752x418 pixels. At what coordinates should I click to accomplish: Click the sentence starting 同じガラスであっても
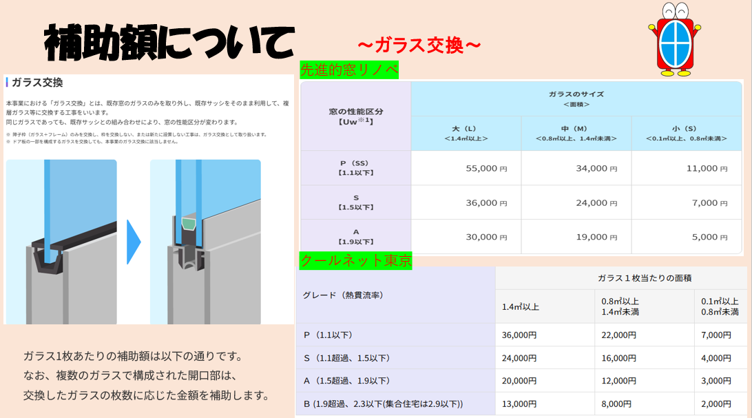[x=121, y=122]
